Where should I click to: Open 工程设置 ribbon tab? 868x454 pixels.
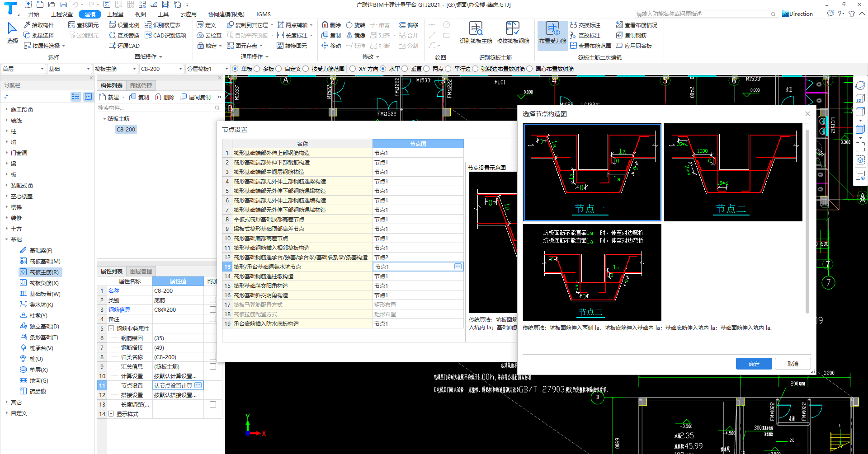[61, 14]
